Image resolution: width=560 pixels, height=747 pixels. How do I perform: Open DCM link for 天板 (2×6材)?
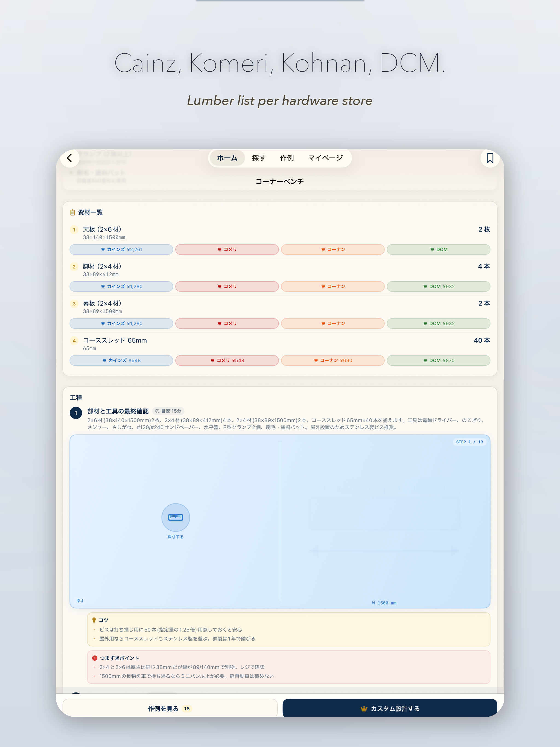(438, 250)
